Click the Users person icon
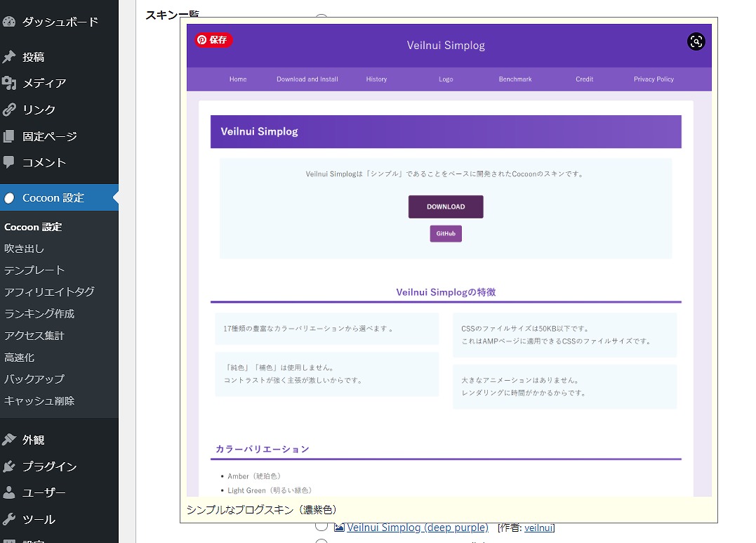This screenshot has height=543, width=756. [8, 492]
